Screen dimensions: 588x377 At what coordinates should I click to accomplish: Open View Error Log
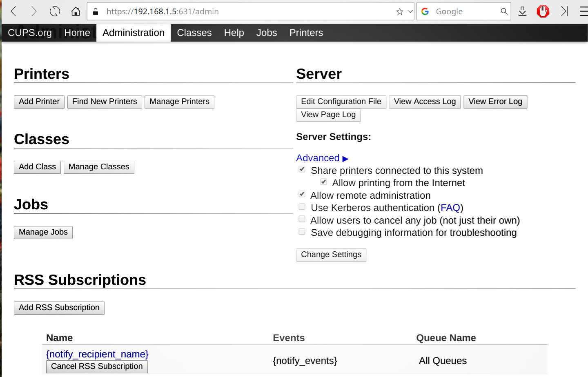(x=495, y=102)
